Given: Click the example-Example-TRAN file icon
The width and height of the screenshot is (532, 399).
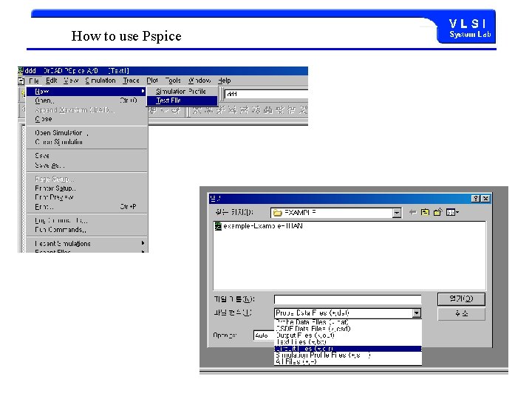Looking at the screenshot, I should [x=218, y=226].
